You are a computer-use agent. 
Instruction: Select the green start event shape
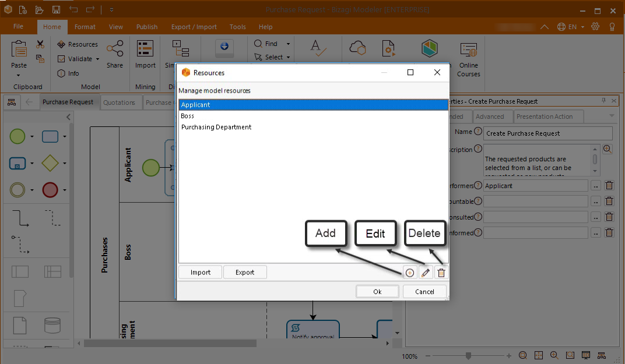coord(18,137)
